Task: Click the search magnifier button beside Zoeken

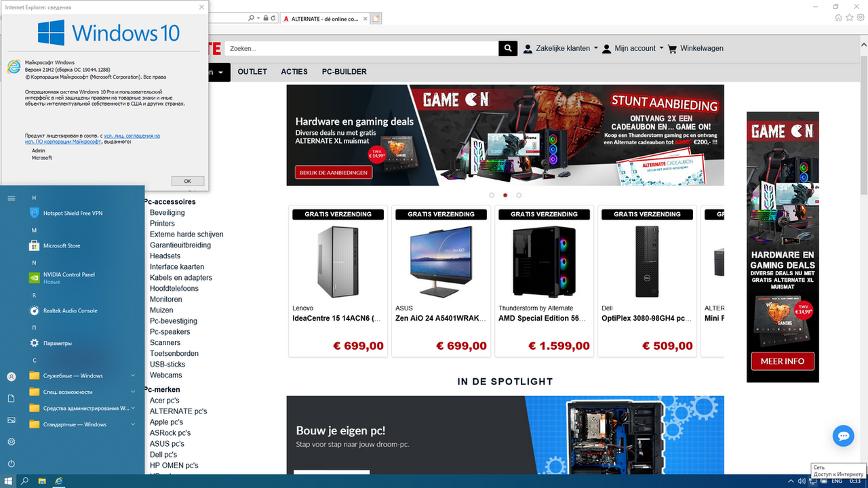Action: 508,49
